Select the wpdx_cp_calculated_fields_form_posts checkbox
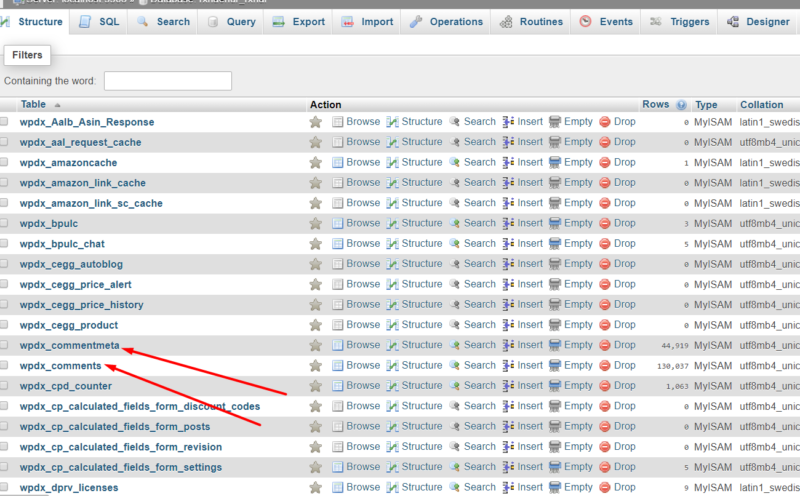 click(x=4, y=426)
